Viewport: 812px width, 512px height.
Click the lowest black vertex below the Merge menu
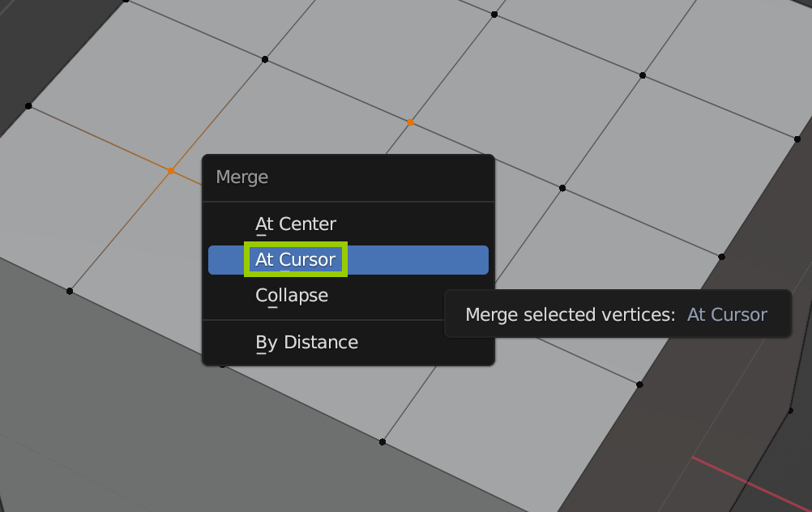click(382, 442)
